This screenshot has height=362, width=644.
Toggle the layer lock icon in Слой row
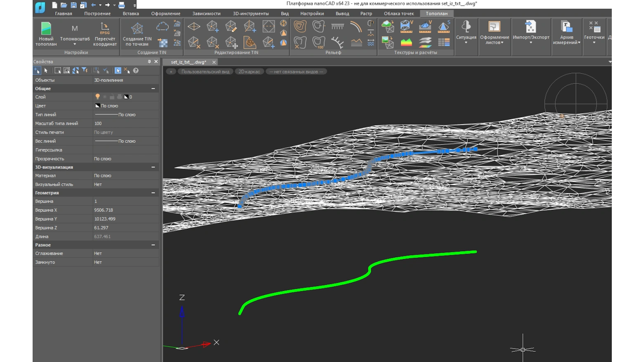(x=112, y=97)
